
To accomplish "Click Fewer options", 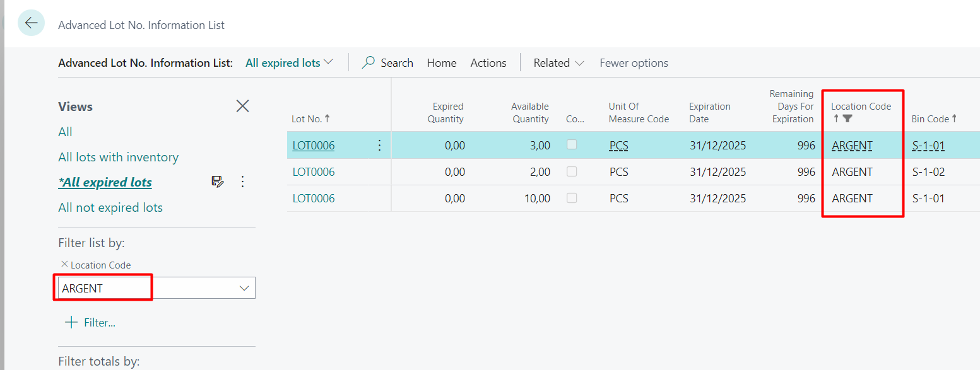I will (x=634, y=63).
